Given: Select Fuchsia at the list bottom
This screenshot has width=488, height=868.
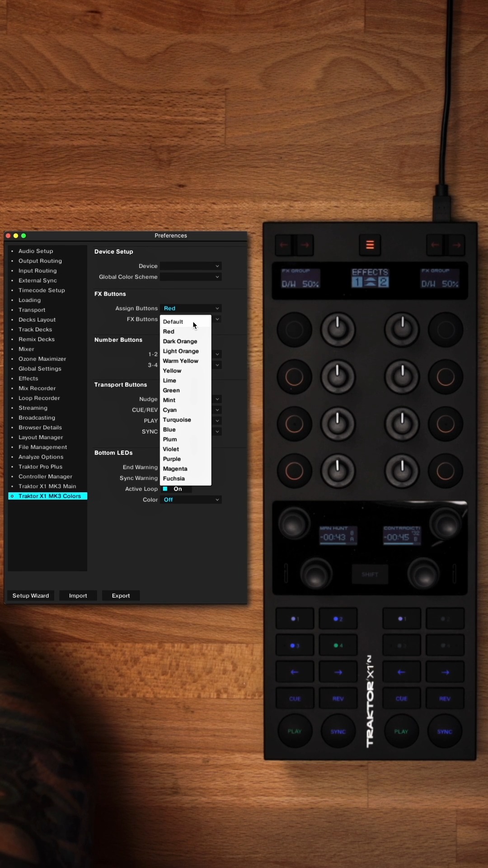Looking at the screenshot, I should pos(186,478).
